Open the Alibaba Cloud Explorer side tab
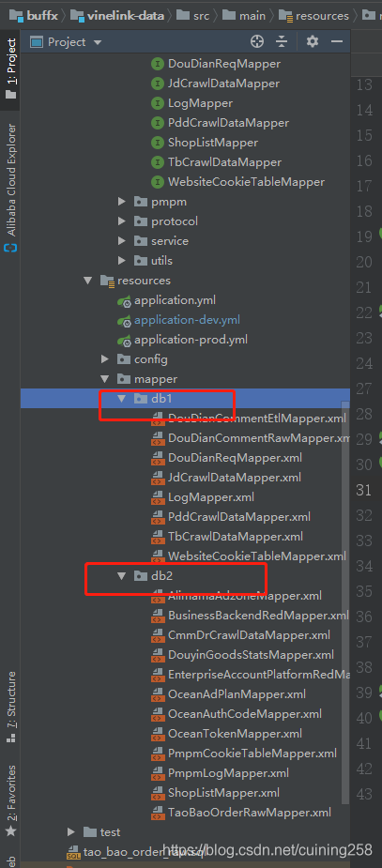This screenshot has height=868, width=382. (x=10, y=188)
